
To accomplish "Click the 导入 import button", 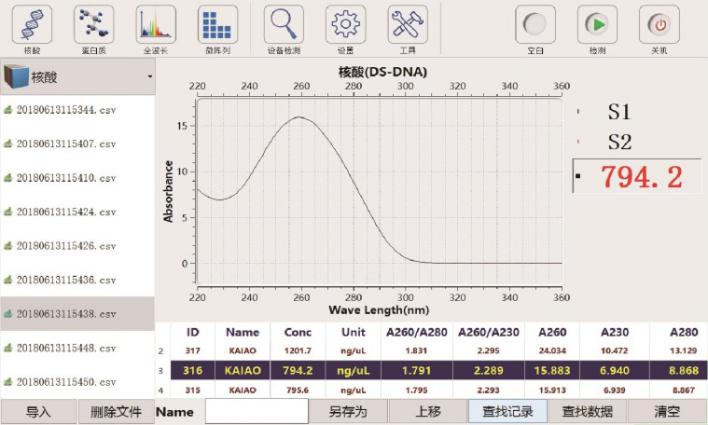I will pyautogui.click(x=39, y=411).
